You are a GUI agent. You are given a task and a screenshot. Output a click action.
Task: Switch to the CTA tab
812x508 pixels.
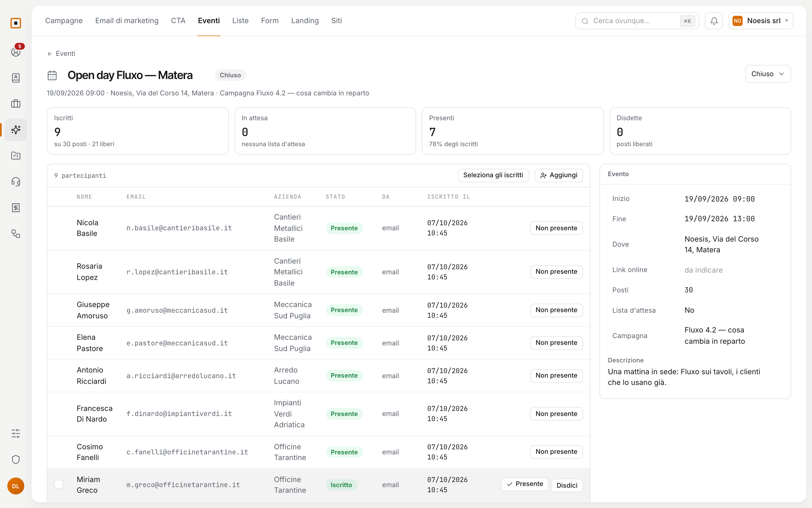click(178, 21)
